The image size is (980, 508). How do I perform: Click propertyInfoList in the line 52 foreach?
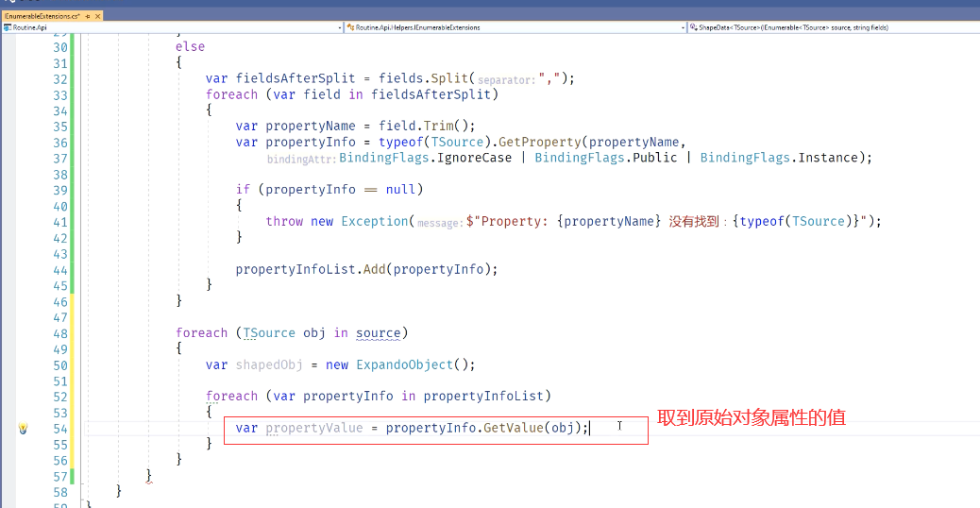point(483,397)
